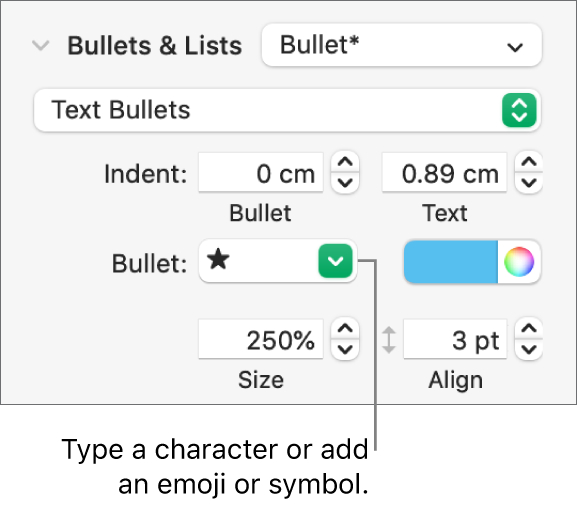Click the Align label under 3 pt
The image size is (577, 510).
[455, 381]
